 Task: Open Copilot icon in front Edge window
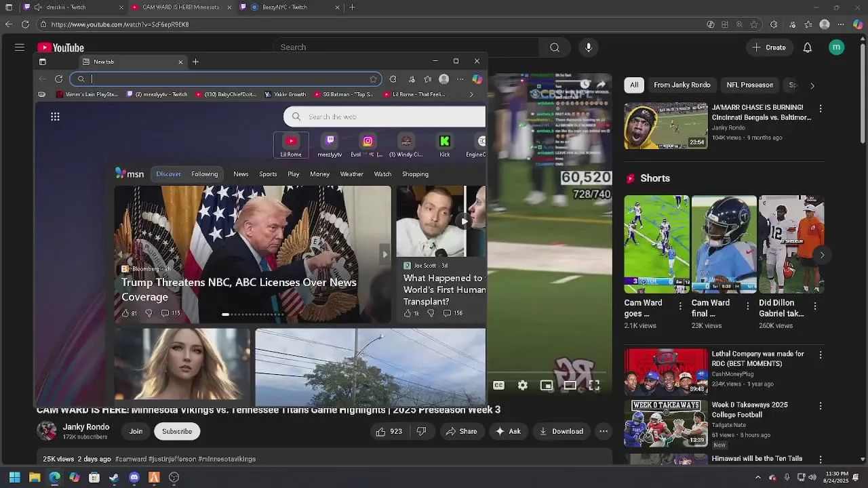[x=477, y=79]
